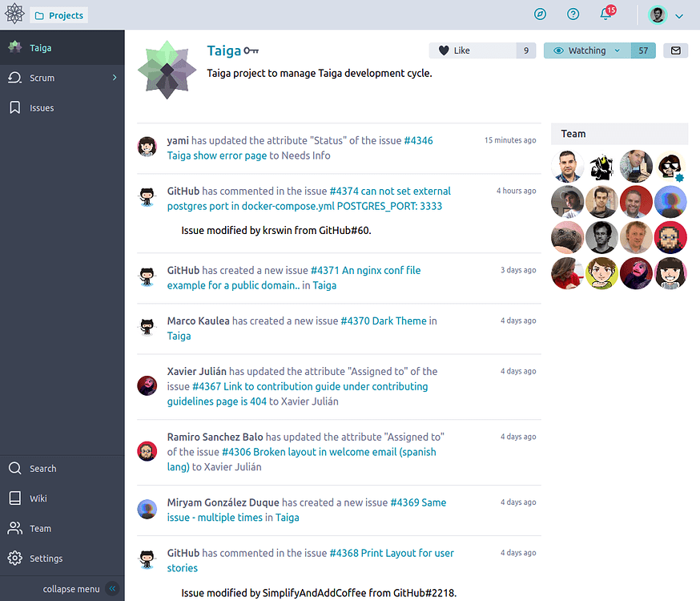
Task: Open issue #4370 Dark Theme
Action: 384,321
